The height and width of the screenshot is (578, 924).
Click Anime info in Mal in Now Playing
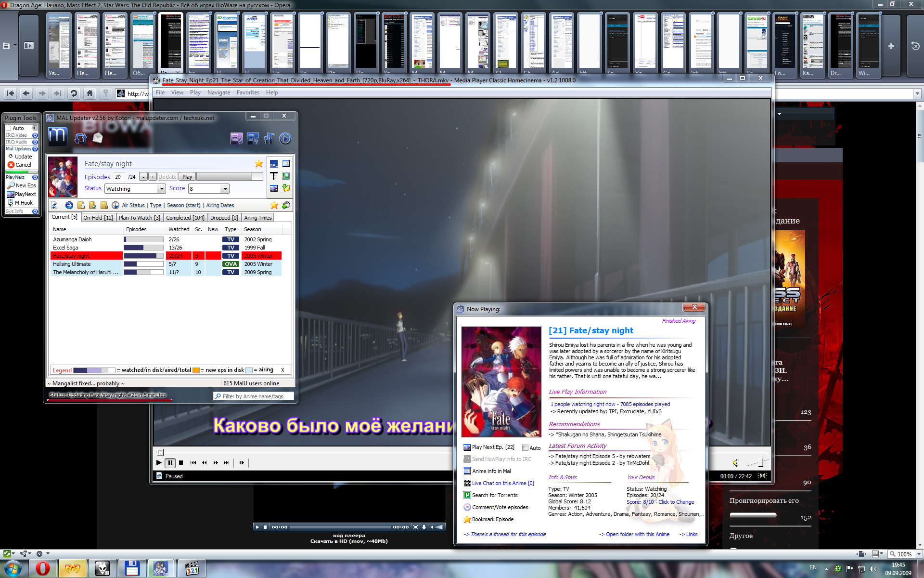tap(487, 471)
